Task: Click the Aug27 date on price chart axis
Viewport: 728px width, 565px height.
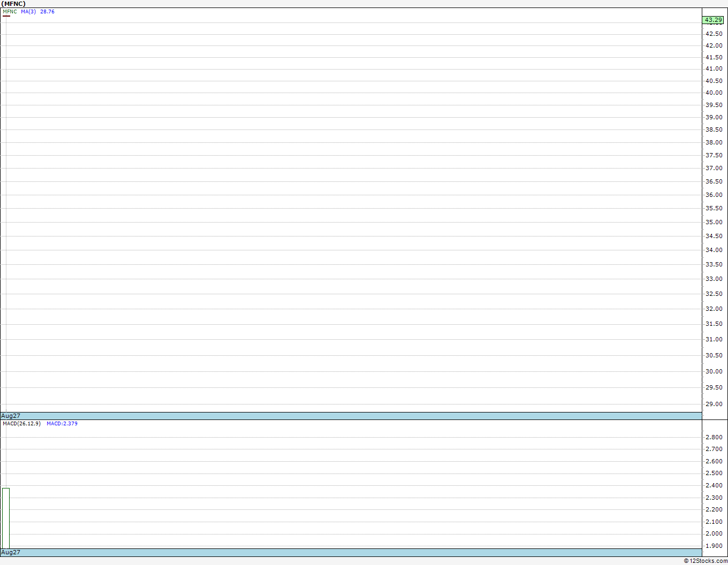Action: click(x=11, y=416)
